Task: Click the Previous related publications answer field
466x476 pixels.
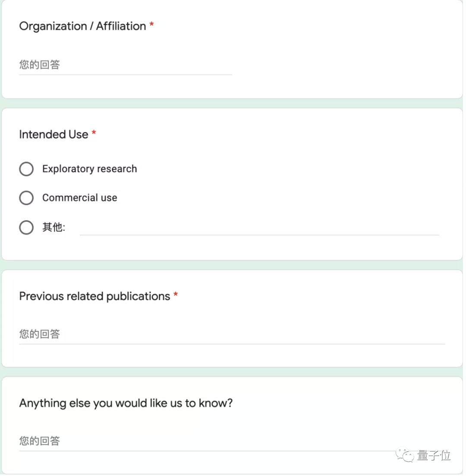Action: 232,334
